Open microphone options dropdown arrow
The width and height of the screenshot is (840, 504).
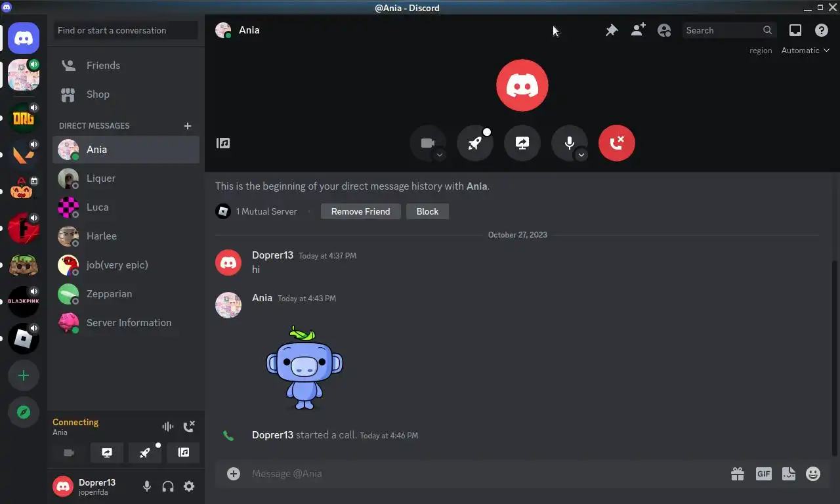[x=581, y=155]
